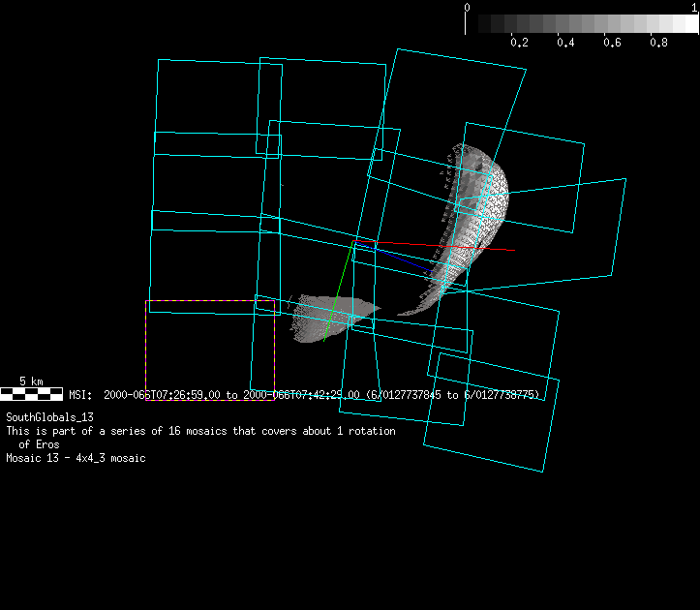Screen dimensions: 700x610
Task: Click the white end of the color bar
Action: (x=685, y=23)
